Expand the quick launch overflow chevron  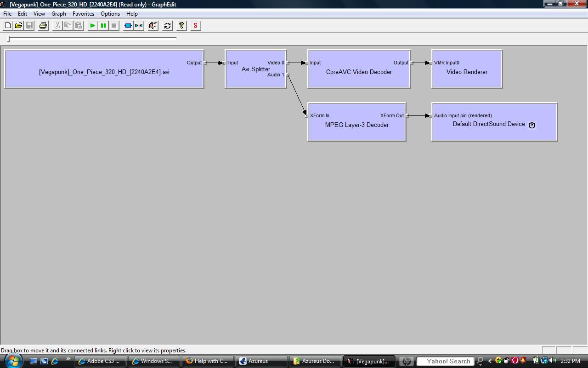coord(68,359)
